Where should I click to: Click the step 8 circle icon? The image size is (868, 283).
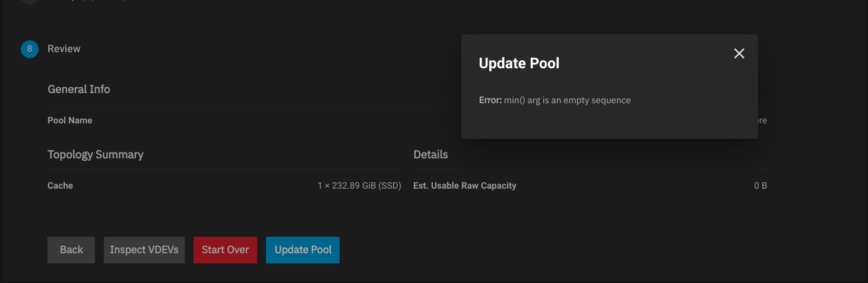[x=29, y=49]
